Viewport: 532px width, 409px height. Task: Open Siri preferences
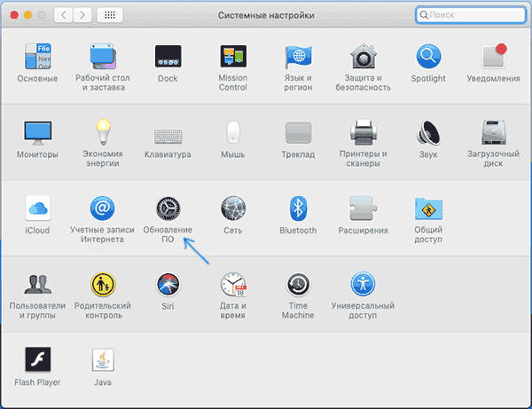click(168, 286)
